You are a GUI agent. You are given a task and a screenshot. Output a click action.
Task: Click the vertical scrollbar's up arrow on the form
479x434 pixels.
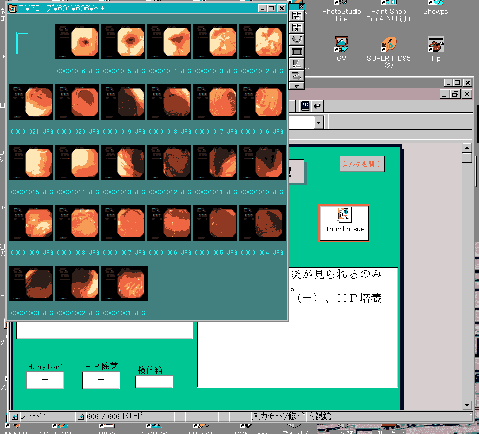tap(467, 148)
